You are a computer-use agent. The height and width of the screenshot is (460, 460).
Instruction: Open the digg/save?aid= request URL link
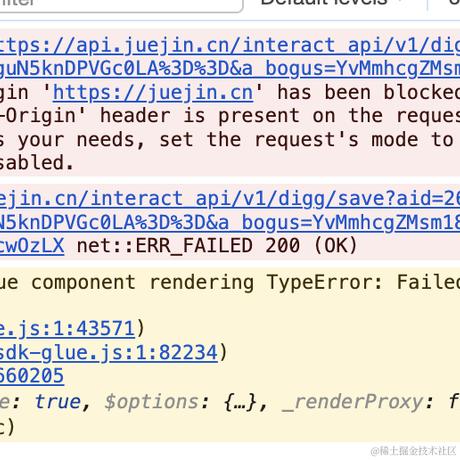pos(230,199)
